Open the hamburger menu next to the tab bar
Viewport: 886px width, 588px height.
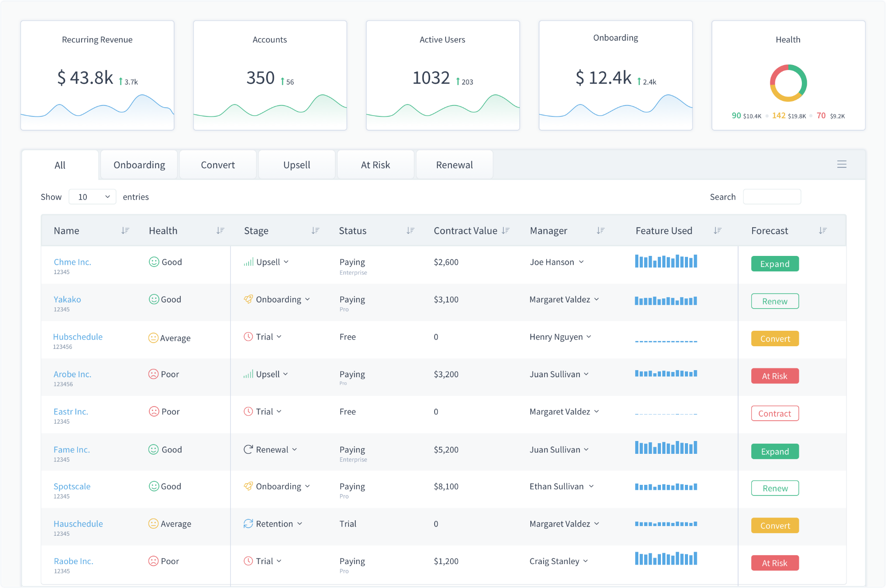click(842, 164)
